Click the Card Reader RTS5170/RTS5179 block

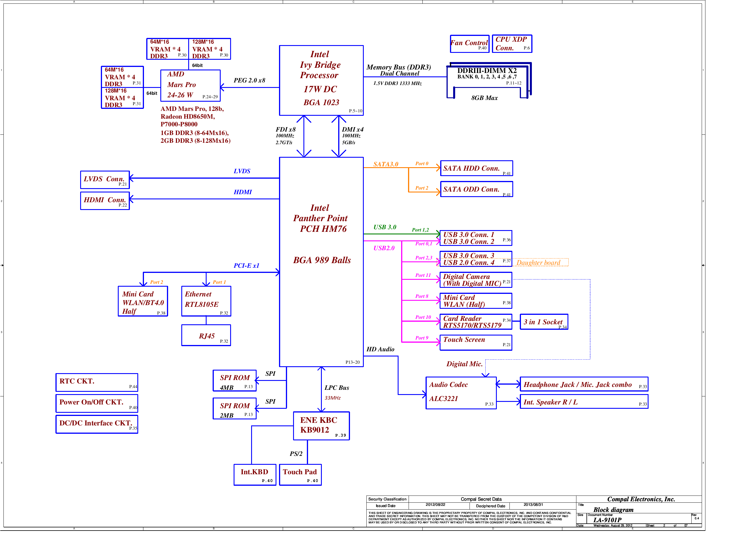(476, 322)
